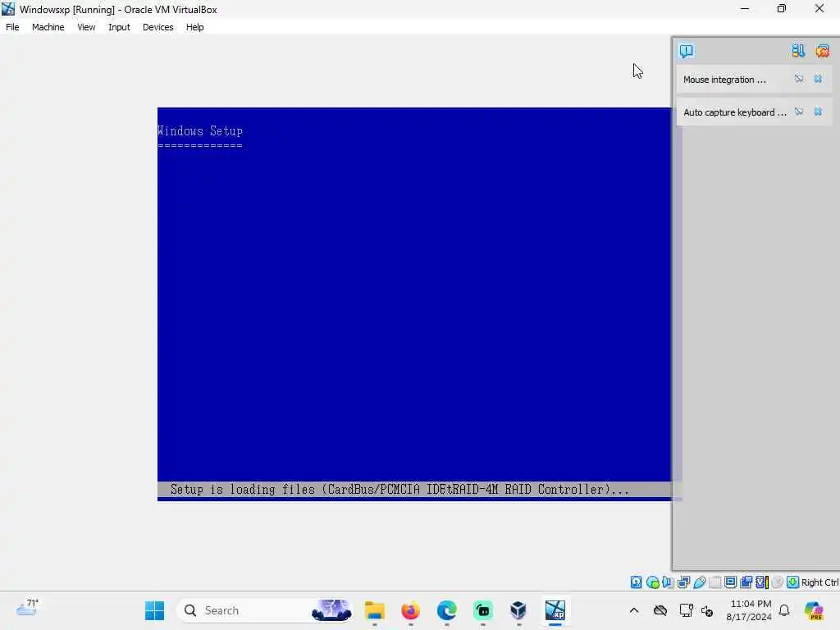
Task: Click the OneDrive cloud tray icon
Action: pos(660,610)
